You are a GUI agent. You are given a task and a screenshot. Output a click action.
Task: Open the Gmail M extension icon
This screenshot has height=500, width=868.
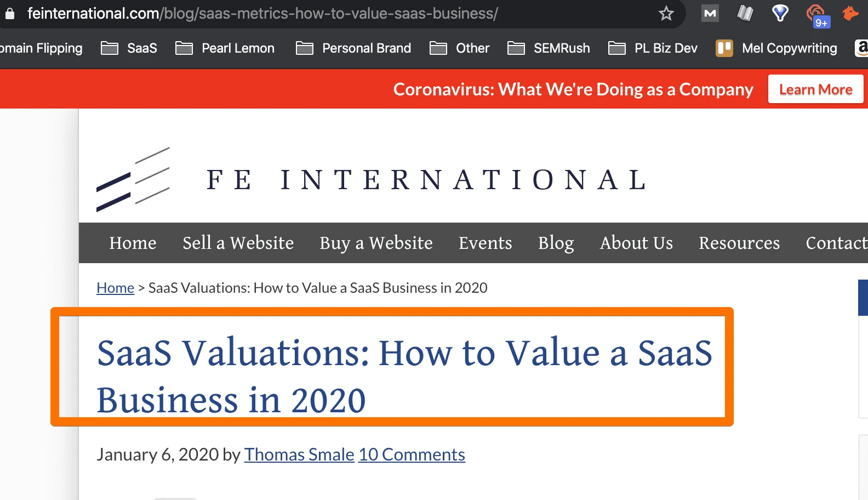(710, 13)
